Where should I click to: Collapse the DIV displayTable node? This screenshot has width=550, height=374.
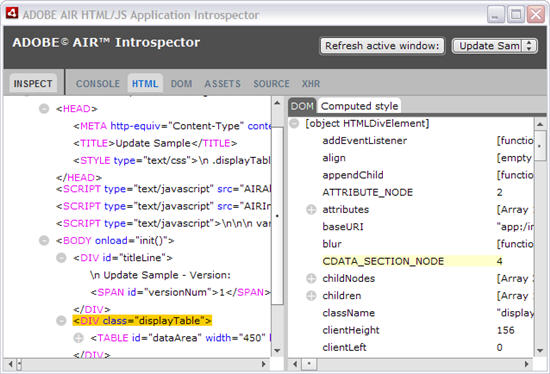[61, 321]
